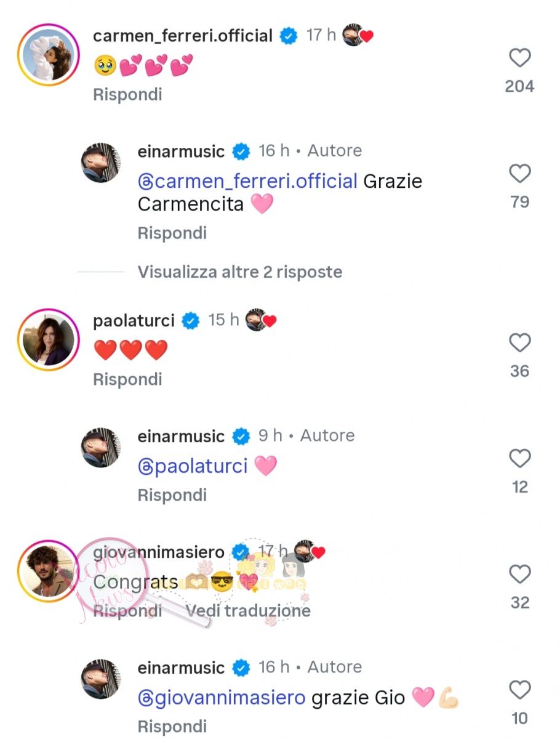This screenshot has height=739, width=560.
Task: Open the @paolaturci mention in einarmusic's reply
Action: (193, 466)
